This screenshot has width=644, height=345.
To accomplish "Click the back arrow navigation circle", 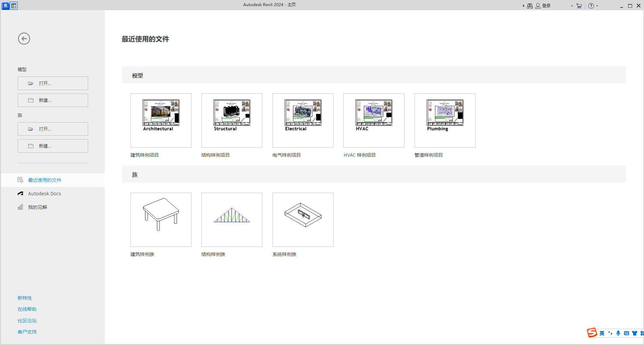I will pos(24,39).
